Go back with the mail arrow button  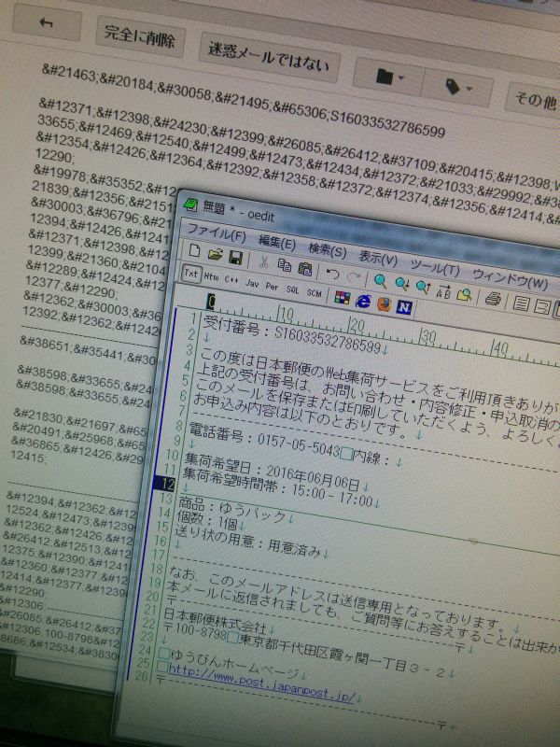(46, 23)
